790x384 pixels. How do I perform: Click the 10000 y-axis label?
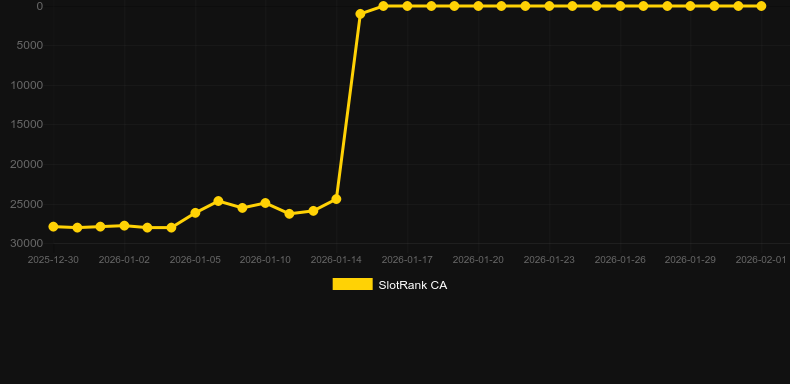point(27,85)
